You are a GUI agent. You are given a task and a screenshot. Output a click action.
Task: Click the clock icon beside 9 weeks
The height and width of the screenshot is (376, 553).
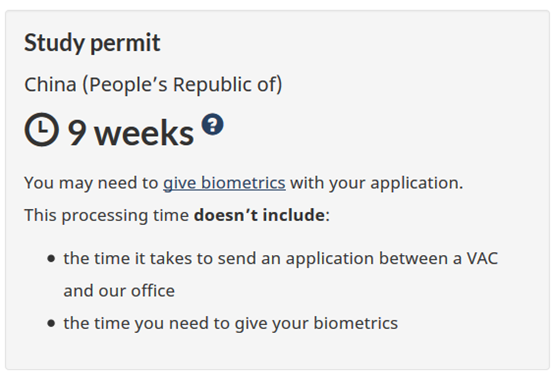pyautogui.click(x=42, y=129)
